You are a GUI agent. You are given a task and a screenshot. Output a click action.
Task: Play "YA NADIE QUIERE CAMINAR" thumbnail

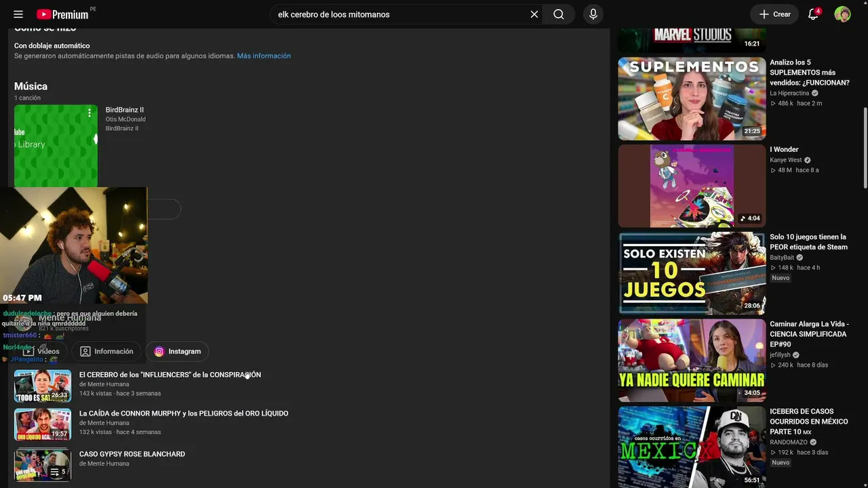pos(692,361)
